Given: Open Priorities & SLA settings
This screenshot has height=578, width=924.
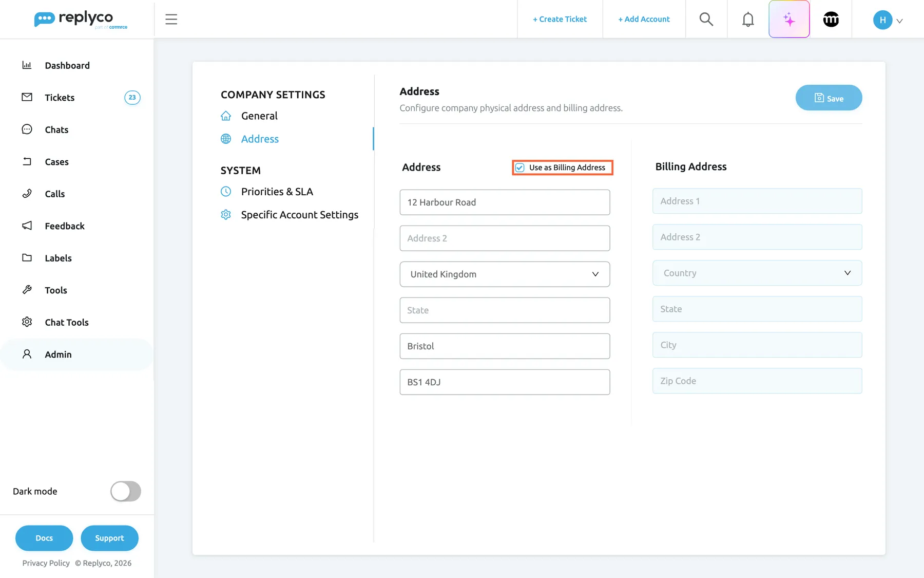Looking at the screenshot, I should tap(277, 192).
